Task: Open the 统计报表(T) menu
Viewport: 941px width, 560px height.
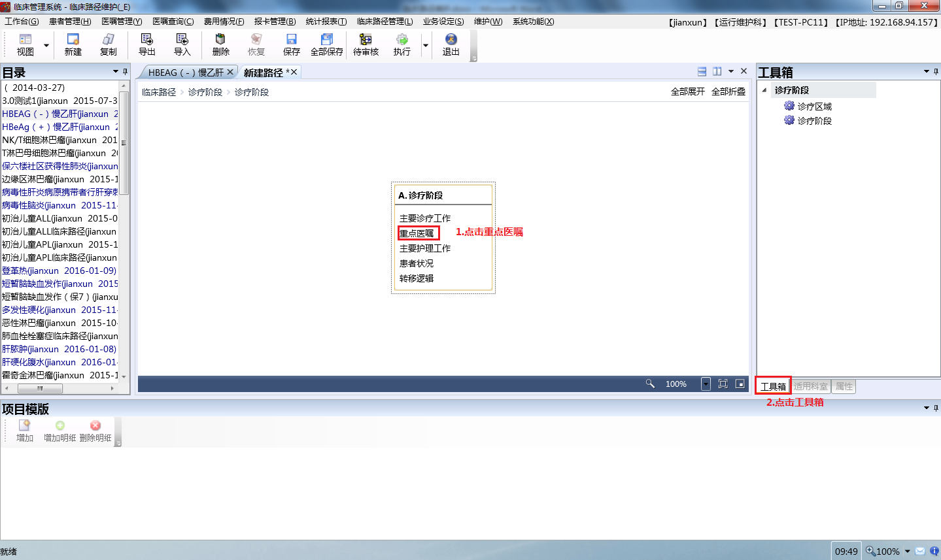Action: [326, 22]
